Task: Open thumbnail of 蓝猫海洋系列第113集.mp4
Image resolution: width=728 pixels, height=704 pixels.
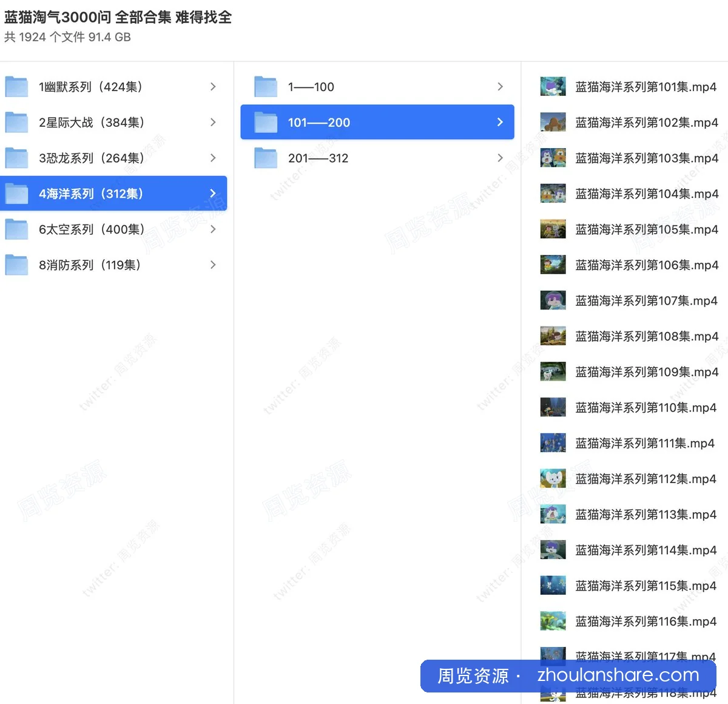Action: pos(553,515)
